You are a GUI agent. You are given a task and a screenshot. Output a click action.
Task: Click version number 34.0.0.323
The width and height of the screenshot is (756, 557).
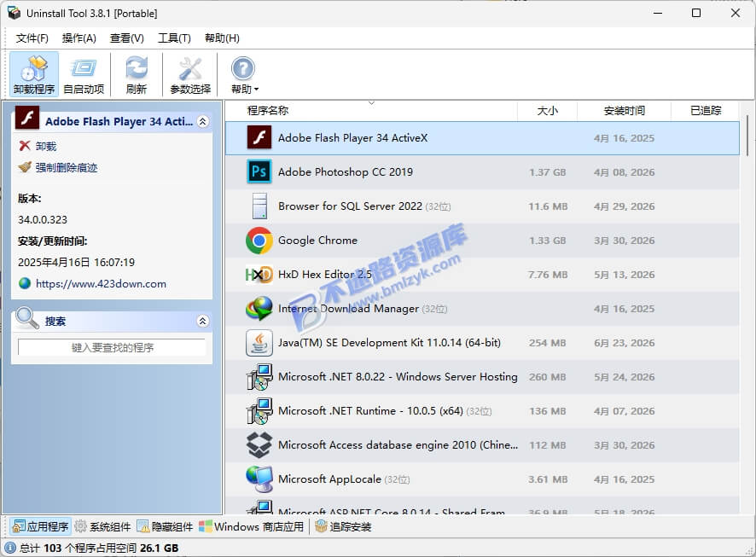pyautogui.click(x=43, y=220)
